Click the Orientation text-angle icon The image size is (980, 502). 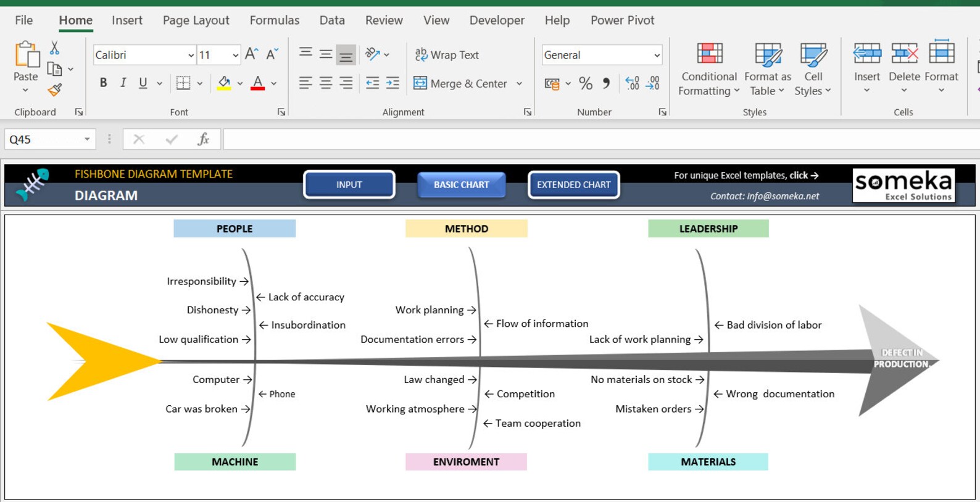pos(372,54)
